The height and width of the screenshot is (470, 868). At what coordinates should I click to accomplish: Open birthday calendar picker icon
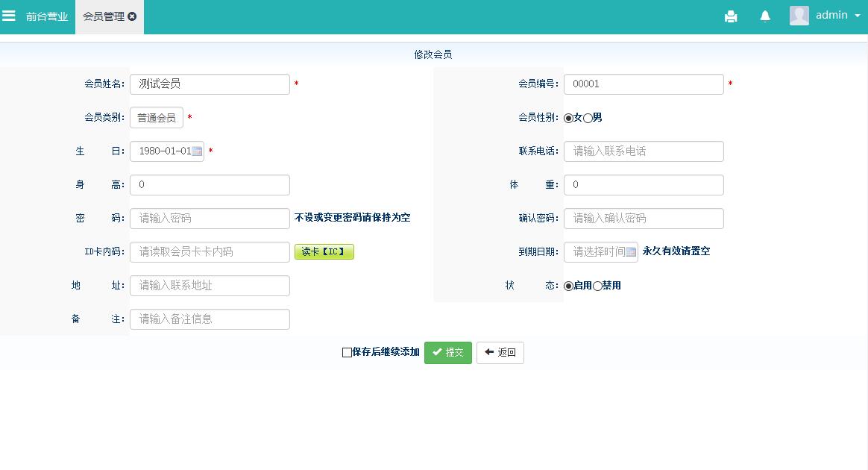point(197,151)
